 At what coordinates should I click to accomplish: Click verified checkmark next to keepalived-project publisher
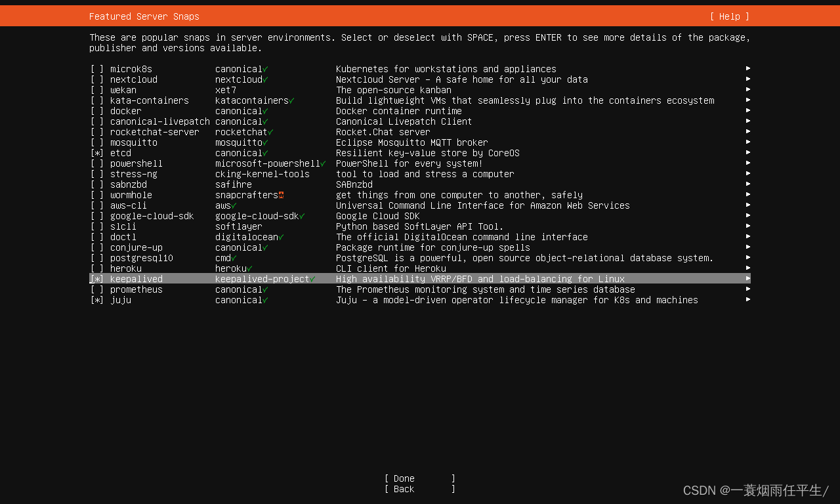point(313,279)
